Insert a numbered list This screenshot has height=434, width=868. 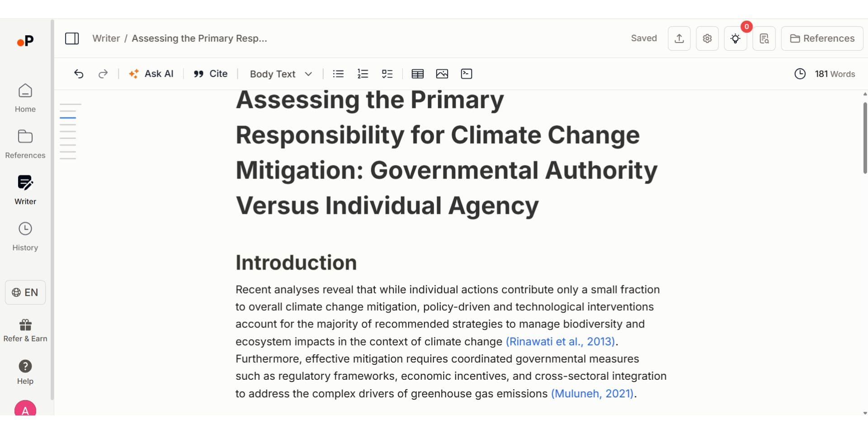point(363,74)
